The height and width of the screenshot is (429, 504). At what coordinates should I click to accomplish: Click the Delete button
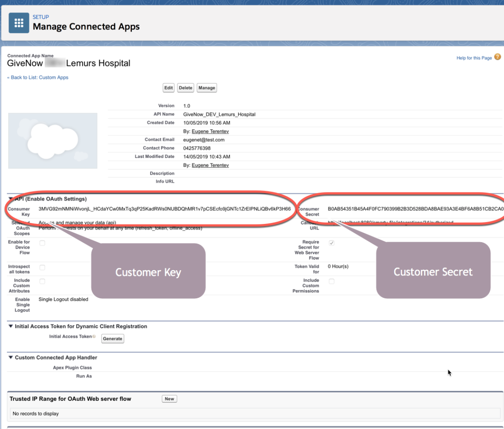(186, 88)
